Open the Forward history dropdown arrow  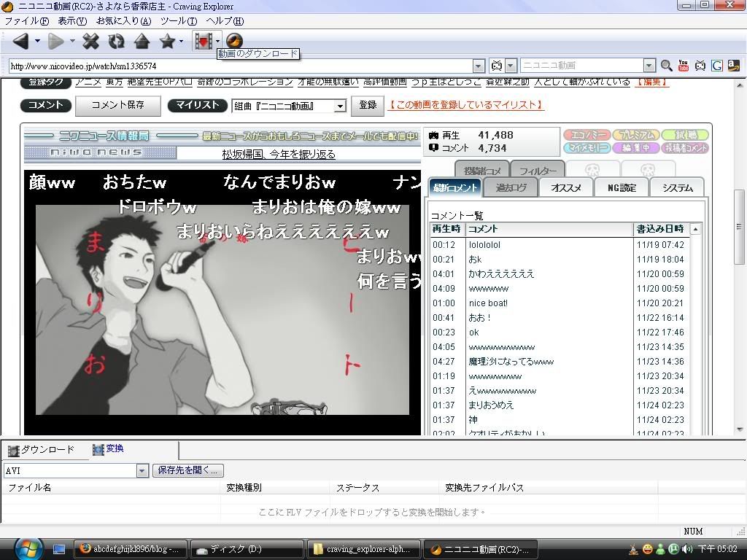click(x=72, y=41)
